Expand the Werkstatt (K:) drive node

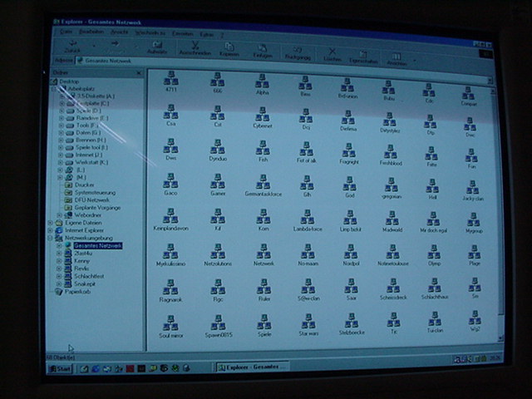pyautogui.click(x=61, y=162)
